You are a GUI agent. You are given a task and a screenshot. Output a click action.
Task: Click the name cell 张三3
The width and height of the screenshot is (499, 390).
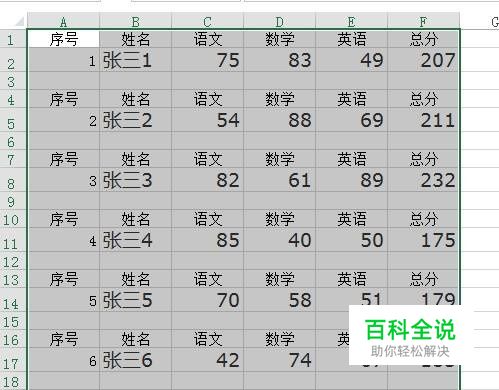tap(135, 180)
